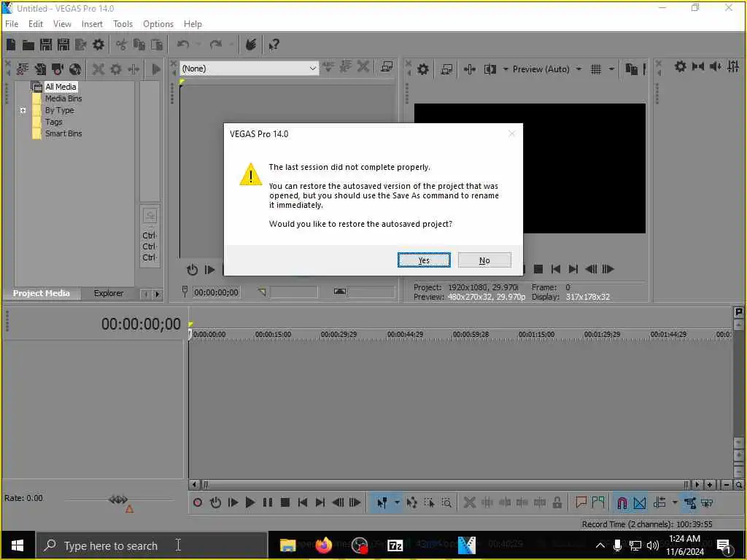Viewport: 747px width, 560px height.
Task: Toggle Enable Snapping magnet icon
Action: point(622,502)
